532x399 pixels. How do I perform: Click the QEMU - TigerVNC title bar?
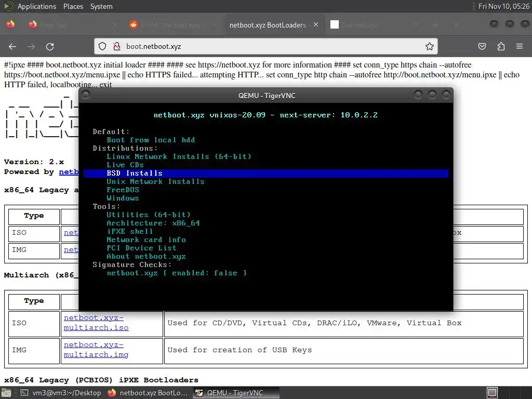(x=267, y=96)
